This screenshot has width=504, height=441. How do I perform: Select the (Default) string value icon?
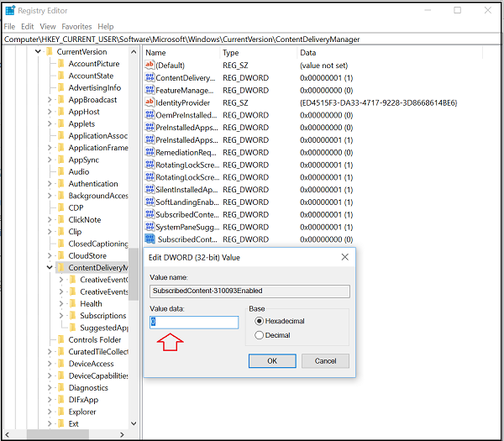pyautogui.click(x=150, y=66)
